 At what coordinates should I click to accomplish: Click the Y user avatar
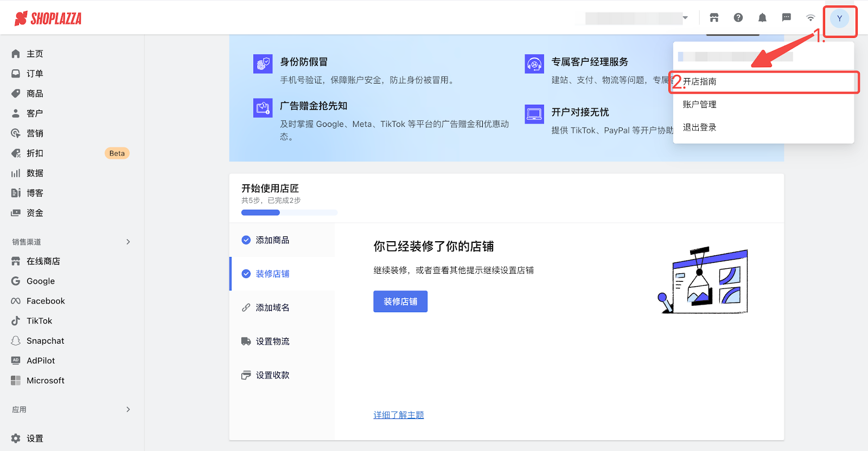coord(839,18)
